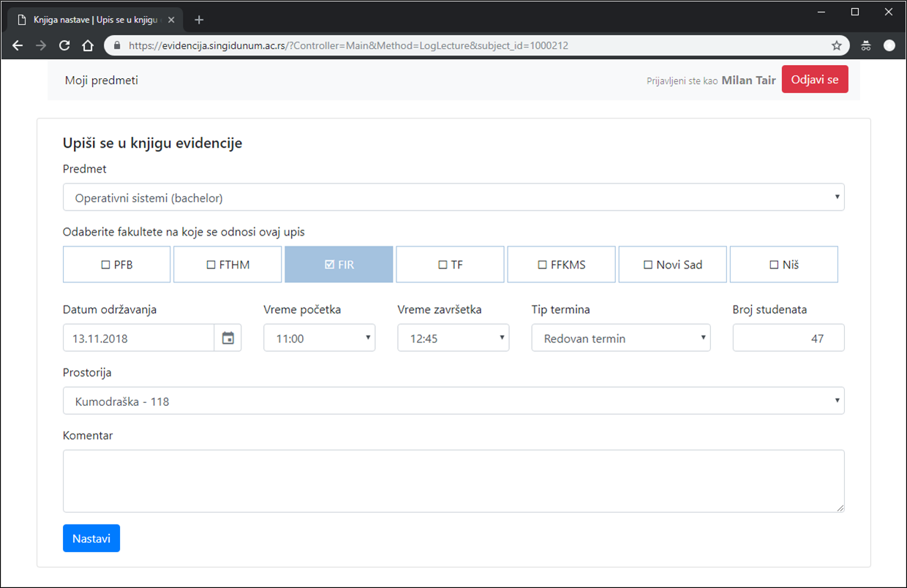The width and height of the screenshot is (907, 588).
Task: Close the Knjiga nastave tab
Action: pos(171,20)
